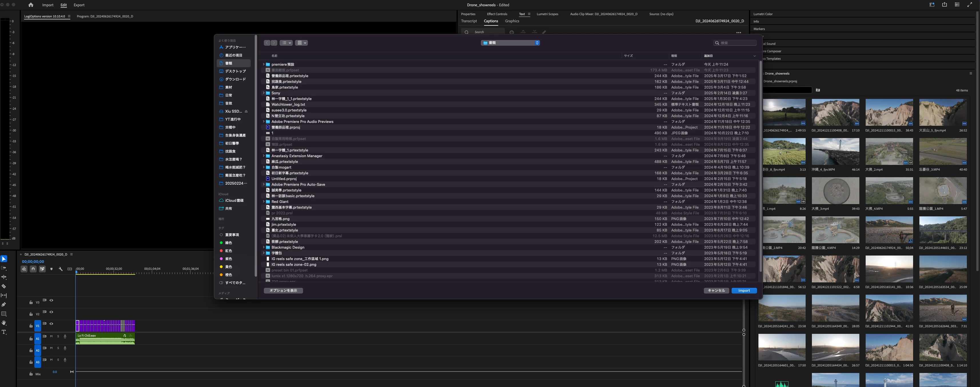This screenshot has width=980, height=387.
Task: Click the 紅色 red tag
Action: 228,251
